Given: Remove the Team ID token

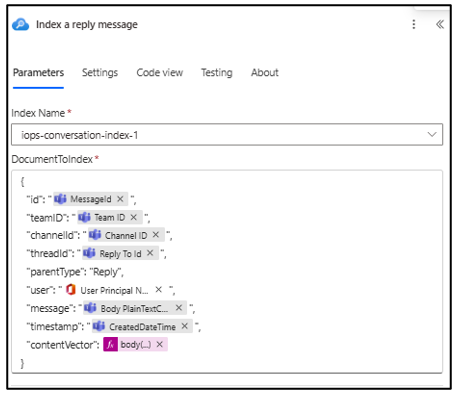Looking at the screenshot, I should (x=134, y=217).
